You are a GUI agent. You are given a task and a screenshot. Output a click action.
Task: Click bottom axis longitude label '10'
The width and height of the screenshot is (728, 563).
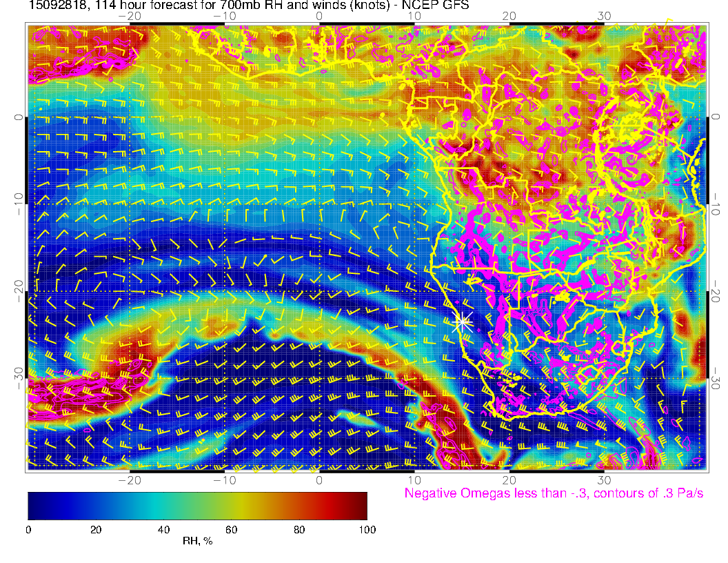click(x=414, y=480)
